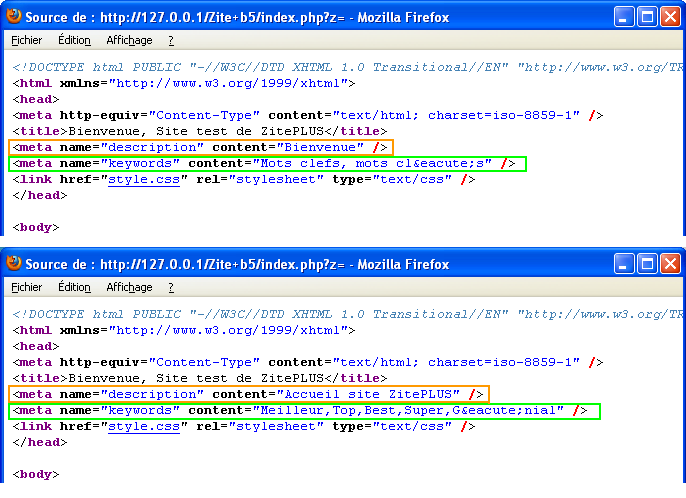The height and width of the screenshot is (498, 686).
Task: Click keywords value "Meilleur,Top,Best,Super,G&eacute;nial"
Action: (x=409, y=410)
